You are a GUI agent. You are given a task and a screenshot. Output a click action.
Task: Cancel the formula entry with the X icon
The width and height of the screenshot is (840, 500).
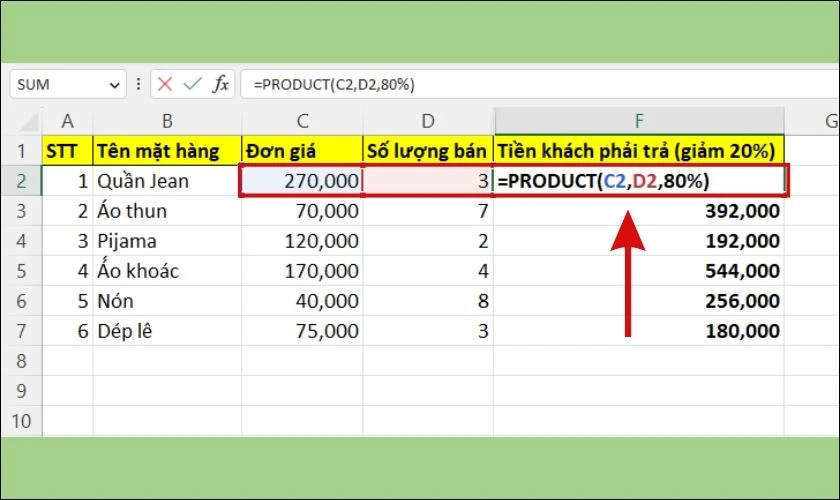coord(165,84)
